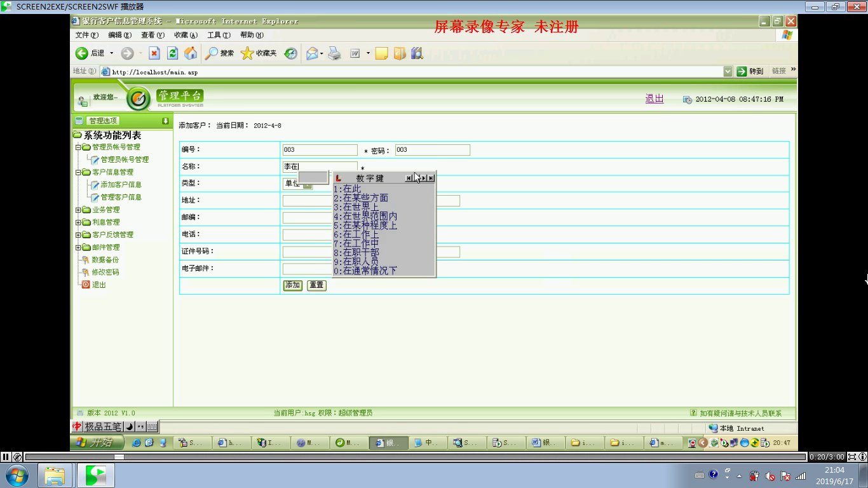Image resolution: width=868 pixels, height=488 pixels.
Task: Open the 工具 menu
Action: click(218, 36)
